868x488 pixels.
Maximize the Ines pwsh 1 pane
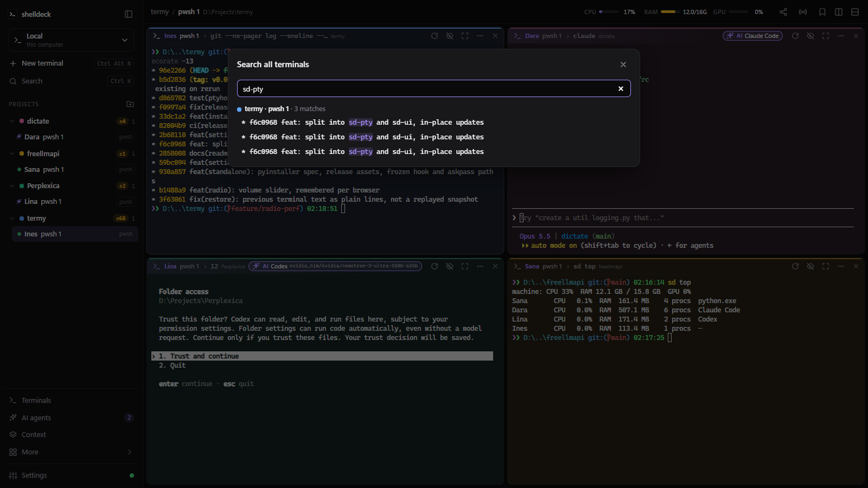pos(465,36)
